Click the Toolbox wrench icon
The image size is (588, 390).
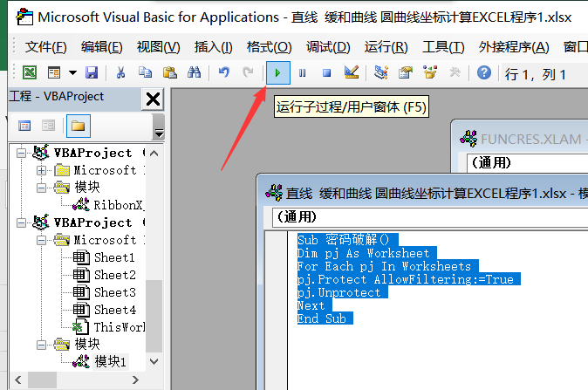tap(455, 72)
